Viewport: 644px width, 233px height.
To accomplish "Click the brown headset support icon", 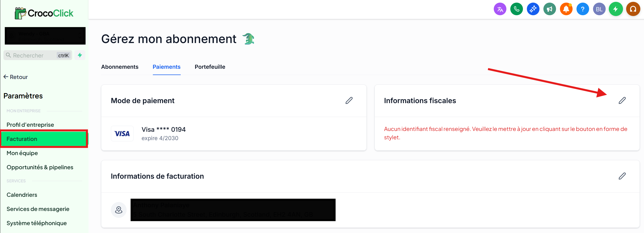I will pyautogui.click(x=633, y=9).
